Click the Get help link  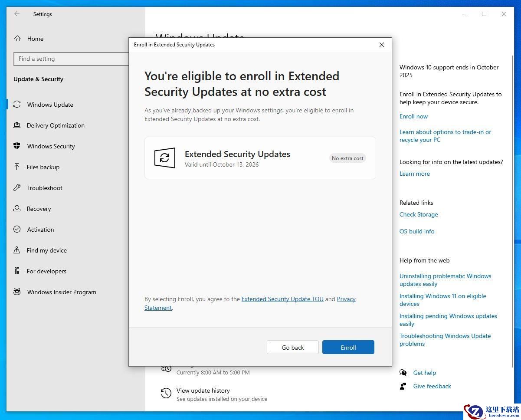424,373
